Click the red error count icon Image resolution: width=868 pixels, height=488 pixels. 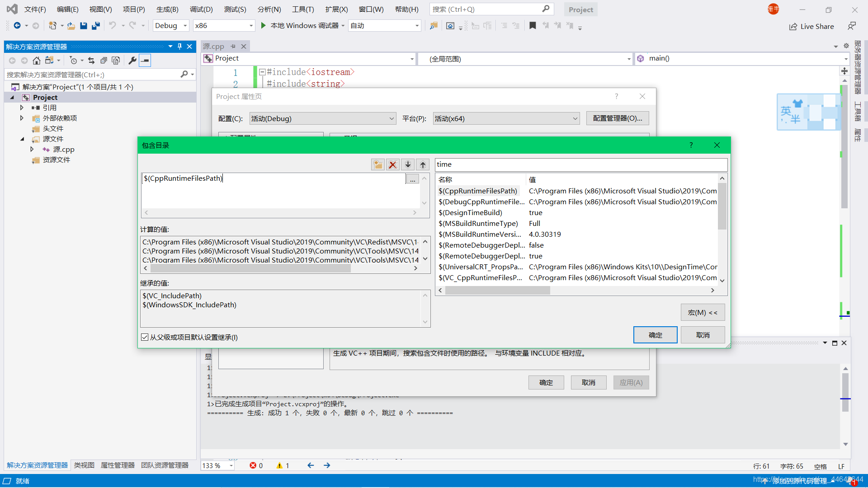pyautogui.click(x=253, y=465)
